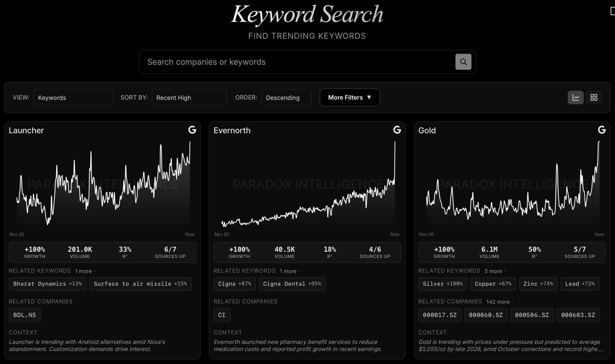Click the BDL.NS related company link

[25, 315]
